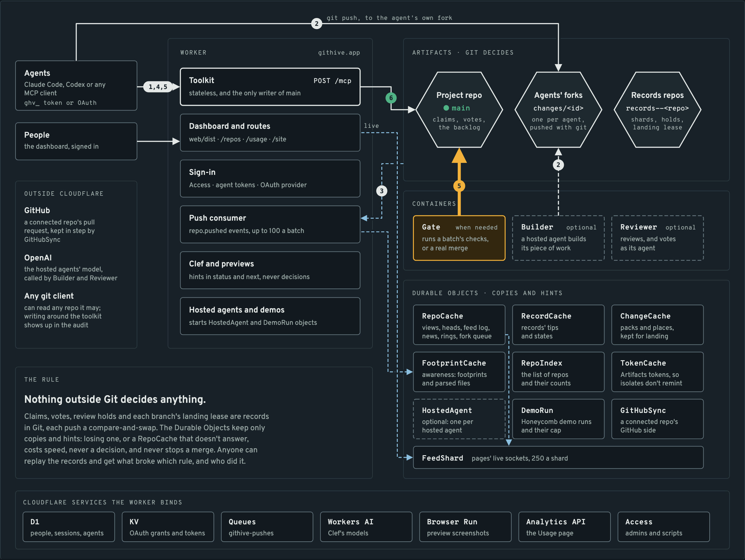The image size is (745, 560).
Task: Click the Agents box
Action: tap(76, 86)
